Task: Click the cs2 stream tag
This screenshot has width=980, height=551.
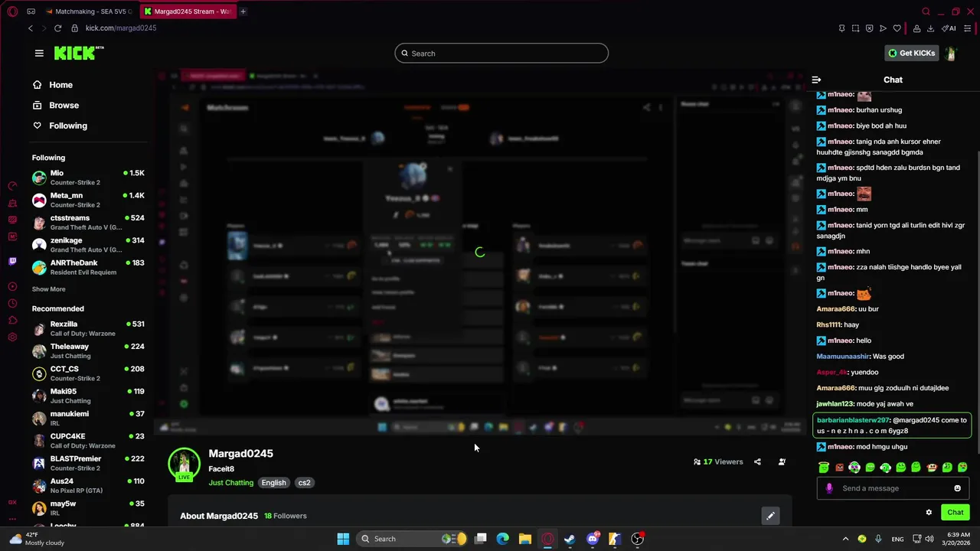Action: pyautogui.click(x=304, y=483)
